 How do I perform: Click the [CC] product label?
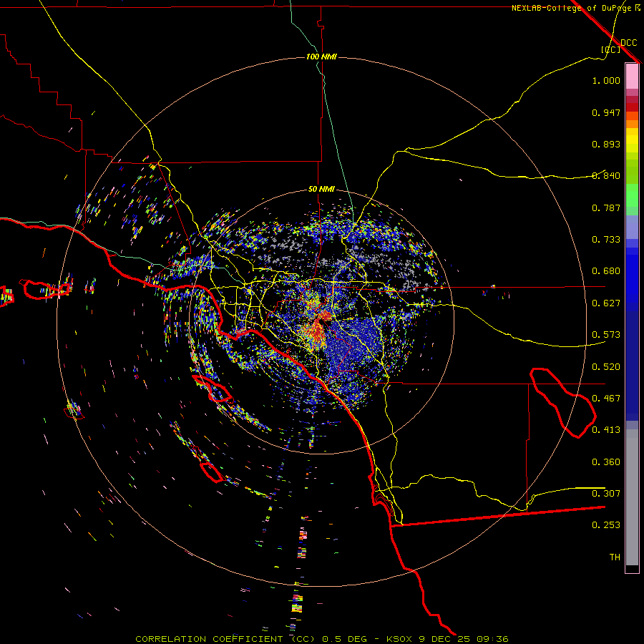pyautogui.click(x=610, y=49)
